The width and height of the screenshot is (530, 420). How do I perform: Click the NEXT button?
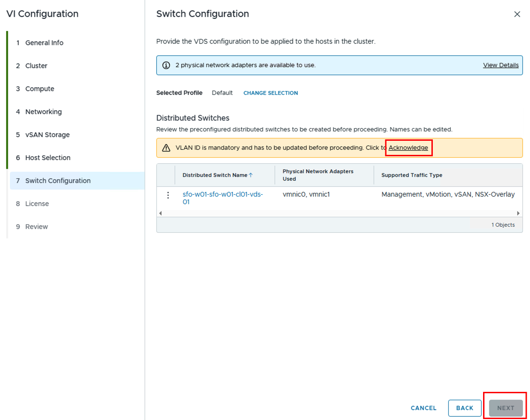point(506,408)
